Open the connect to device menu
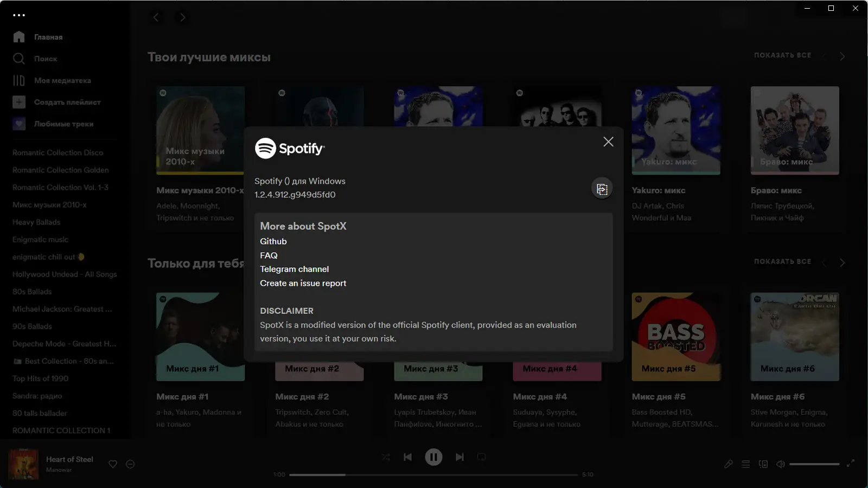This screenshot has width=868, height=488. (x=763, y=464)
